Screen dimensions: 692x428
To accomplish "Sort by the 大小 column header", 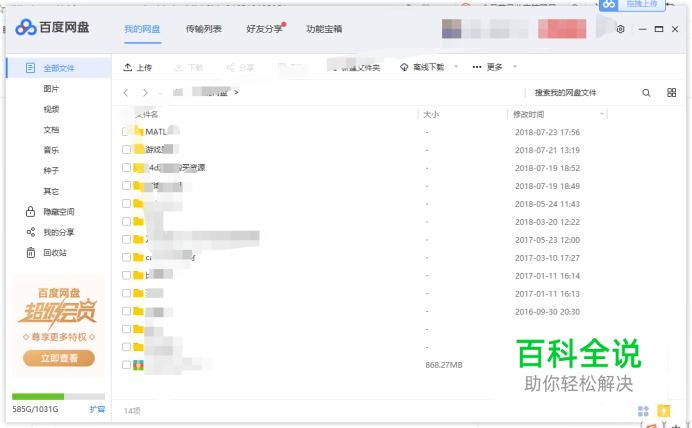I will [x=431, y=115].
